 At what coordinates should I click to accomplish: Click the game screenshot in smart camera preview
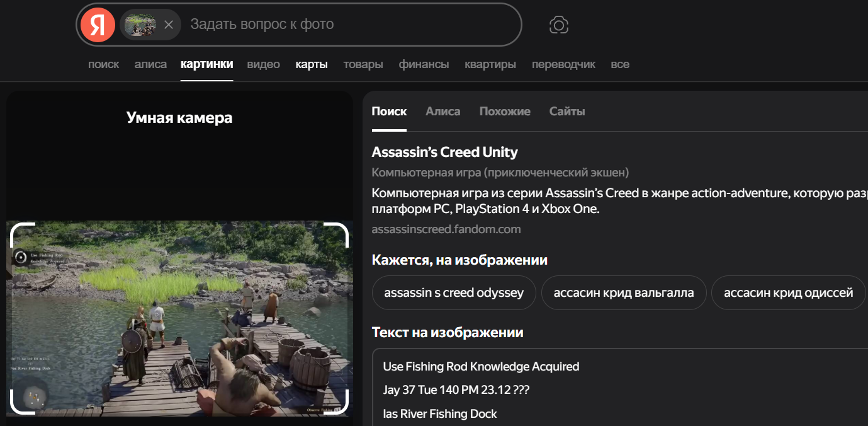point(179,318)
